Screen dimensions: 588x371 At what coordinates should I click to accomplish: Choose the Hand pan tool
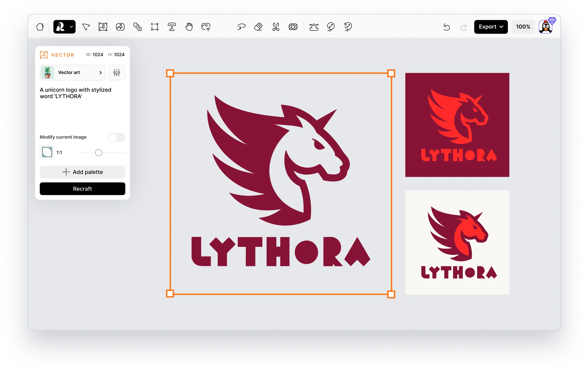click(x=189, y=27)
